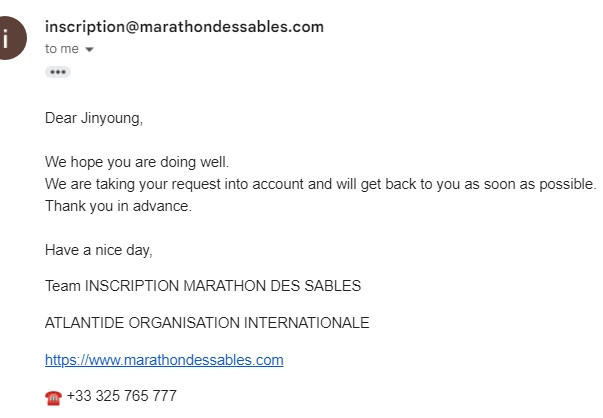
Task: Click the "Thank you in advance." line
Action: point(117,207)
